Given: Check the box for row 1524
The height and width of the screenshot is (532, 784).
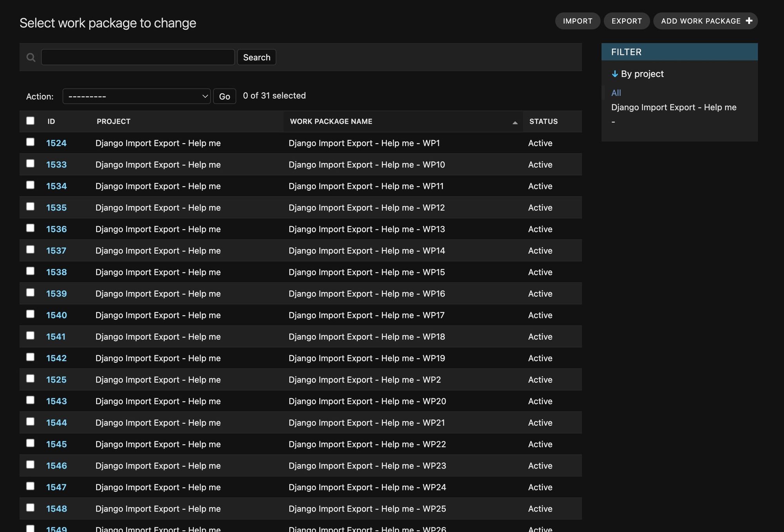Looking at the screenshot, I should click(30, 142).
